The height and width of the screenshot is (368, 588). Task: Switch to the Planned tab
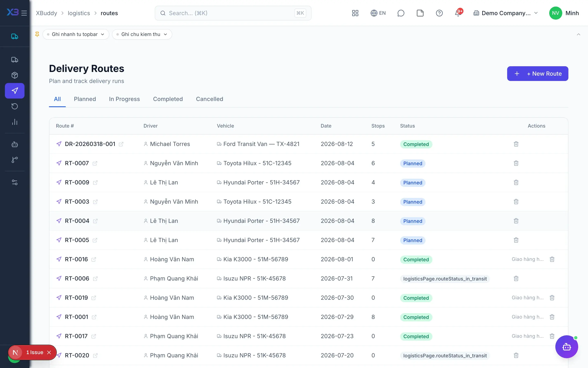[x=85, y=99]
